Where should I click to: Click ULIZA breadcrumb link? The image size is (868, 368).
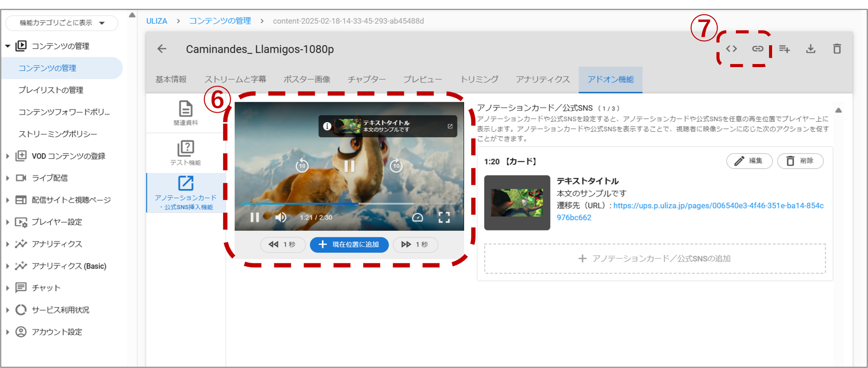click(157, 21)
